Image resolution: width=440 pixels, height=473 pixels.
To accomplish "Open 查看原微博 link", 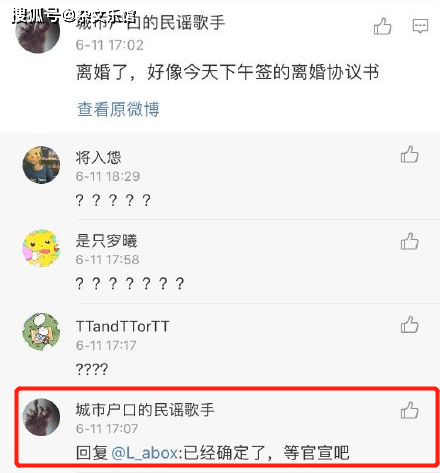I will [x=118, y=109].
